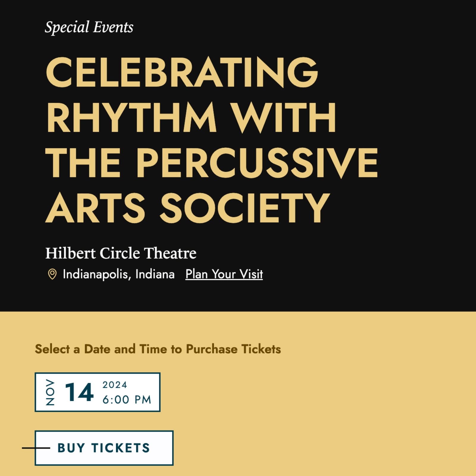Click the word Theatre in venue name
Viewport: 476px width, 476px height.
coord(170,253)
